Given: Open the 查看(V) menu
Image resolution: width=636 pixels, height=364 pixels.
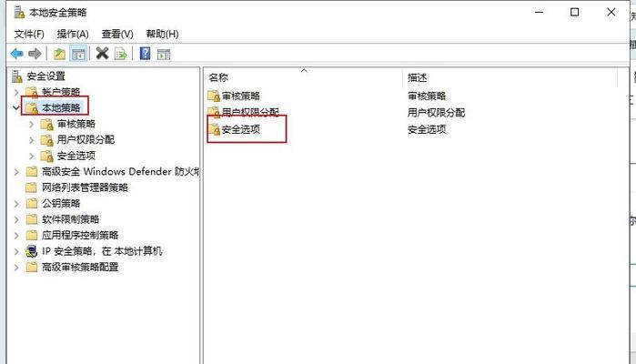Looking at the screenshot, I should [117, 34].
